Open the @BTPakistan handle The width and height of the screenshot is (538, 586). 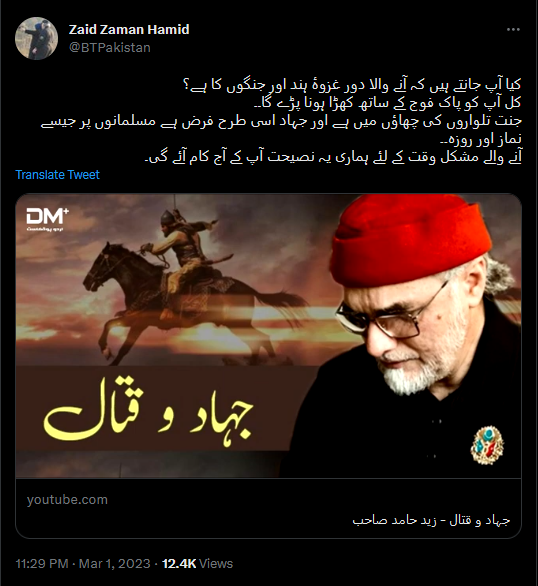pyautogui.click(x=110, y=48)
